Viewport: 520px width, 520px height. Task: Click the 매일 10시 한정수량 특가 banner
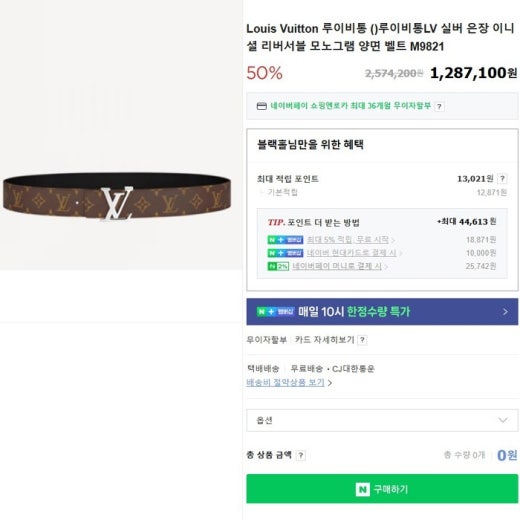382,312
